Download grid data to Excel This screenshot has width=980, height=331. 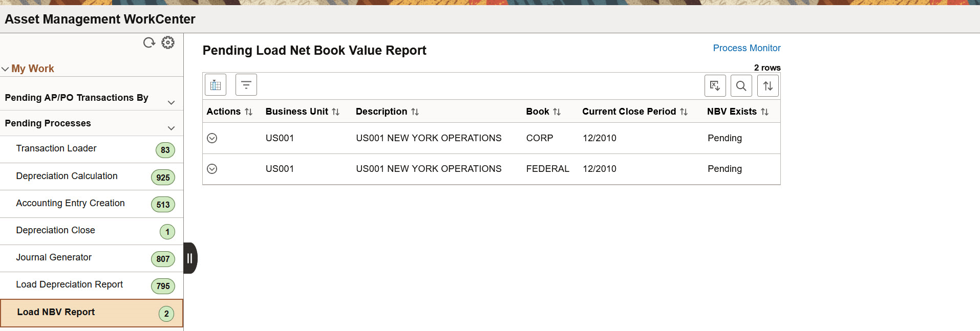point(715,85)
